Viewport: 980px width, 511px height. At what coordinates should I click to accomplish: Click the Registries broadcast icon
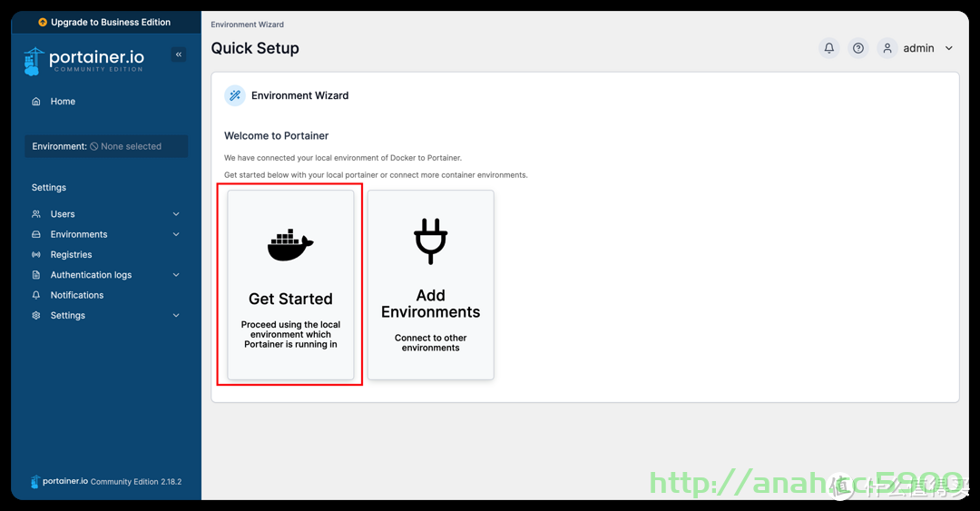36,254
